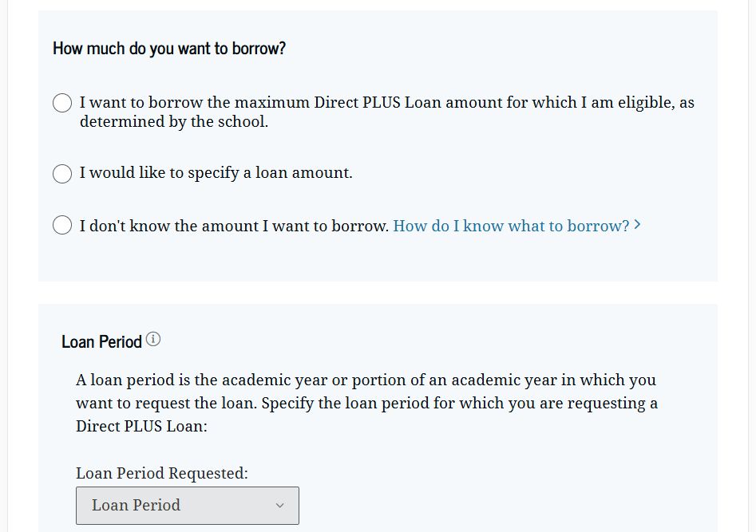Click the "Specify the loan period" sentence
The height and width of the screenshot is (532, 756).
pos(459,403)
